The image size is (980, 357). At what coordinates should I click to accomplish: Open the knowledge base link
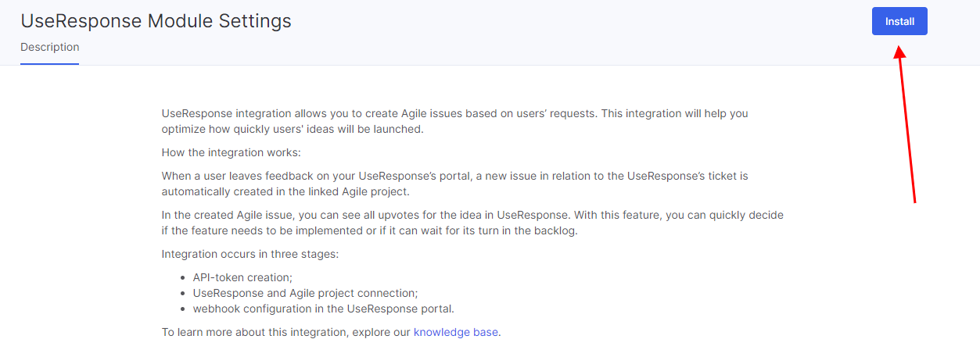pos(455,332)
